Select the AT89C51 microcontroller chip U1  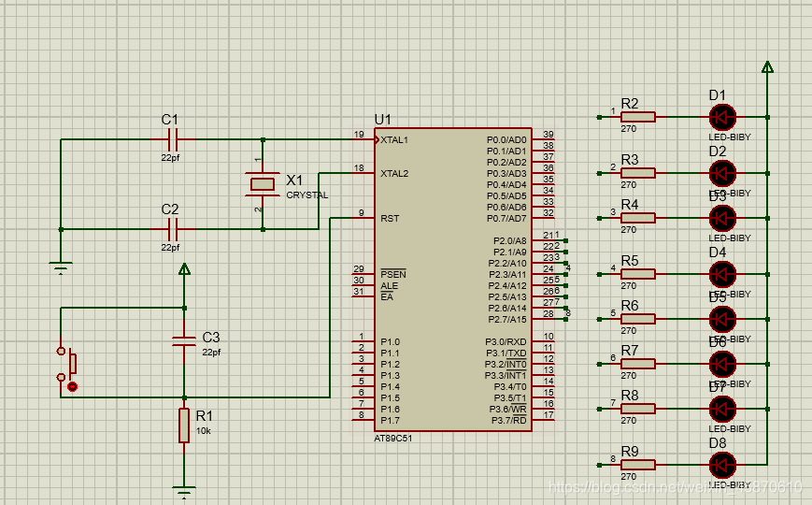453,280
